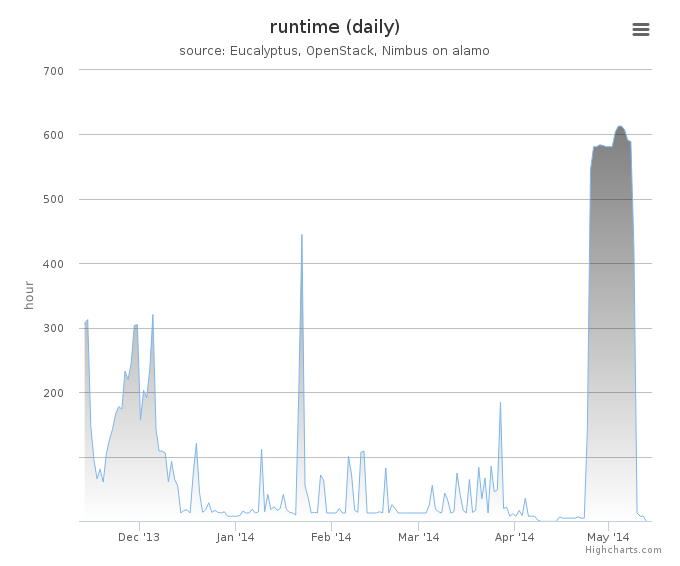
Task: Select the late-March spike peak near 185 hours
Action: [x=500, y=402]
